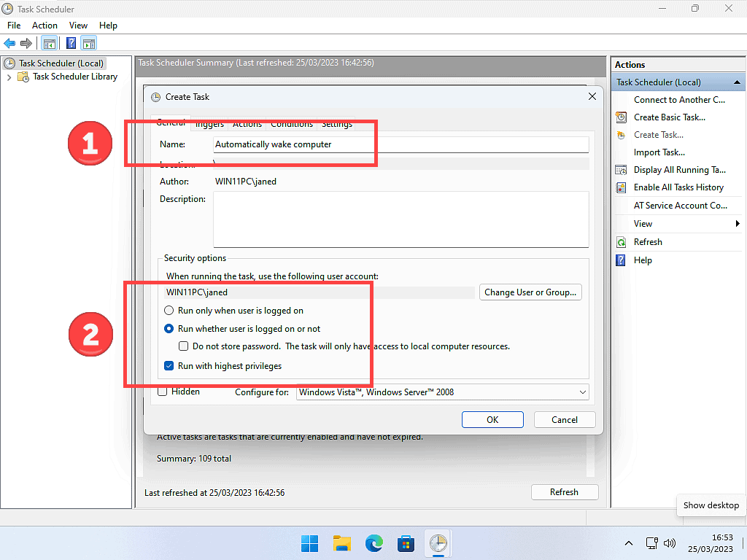The width and height of the screenshot is (747, 560).
Task: Open Microsoft Edge from the taskbar
Action: [x=374, y=543]
